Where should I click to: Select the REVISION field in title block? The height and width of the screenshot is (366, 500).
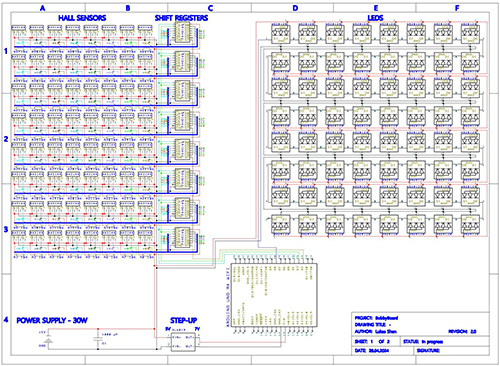coord(462,332)
